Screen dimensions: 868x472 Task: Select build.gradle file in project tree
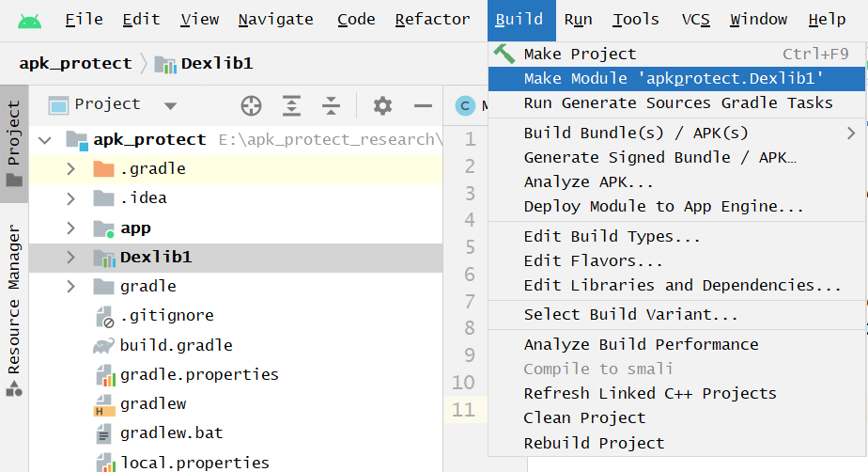pos(176,345)
